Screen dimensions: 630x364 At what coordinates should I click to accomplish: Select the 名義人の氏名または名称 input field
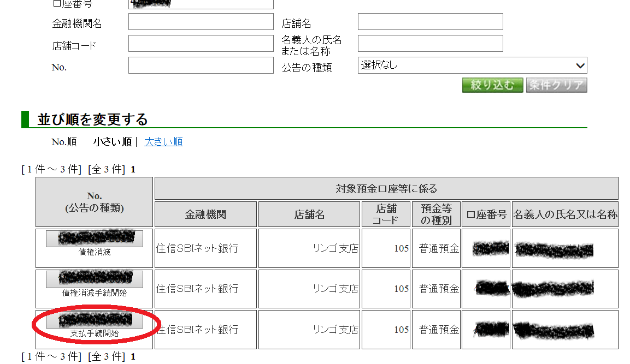pos(430,44)
